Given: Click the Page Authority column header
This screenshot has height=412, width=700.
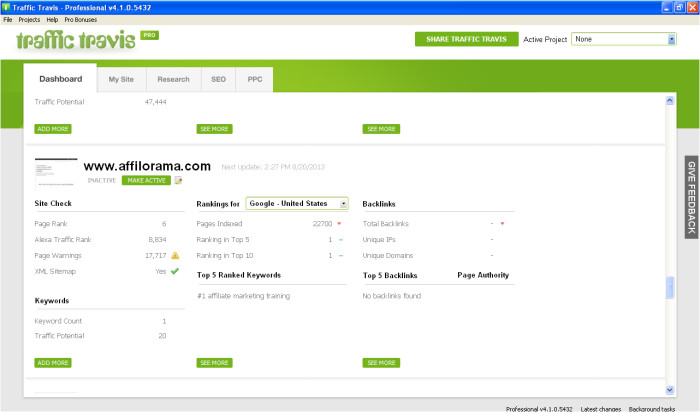Looking at the screenshot, I should 483,275.
